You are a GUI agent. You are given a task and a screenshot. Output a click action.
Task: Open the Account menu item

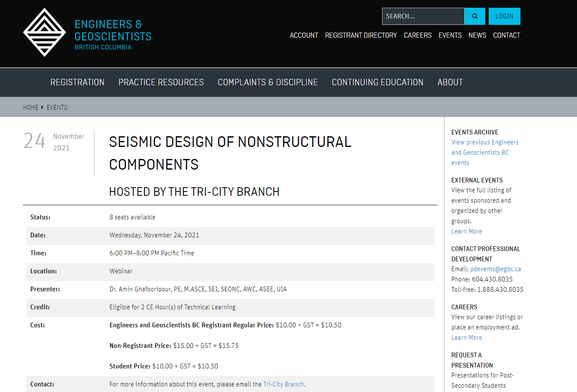[x=304, y=35]
